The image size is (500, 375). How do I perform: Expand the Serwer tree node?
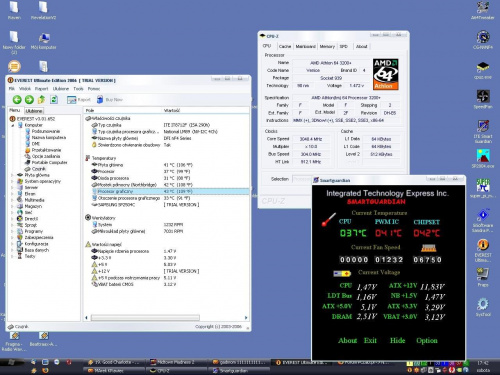pos(13,188)
